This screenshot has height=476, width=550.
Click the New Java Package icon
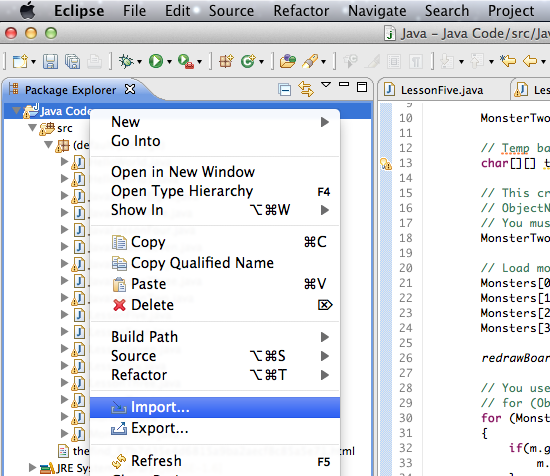[226, 61]
